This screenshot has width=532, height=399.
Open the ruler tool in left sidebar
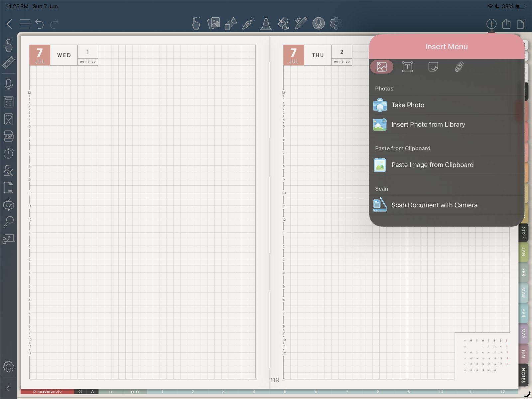pyautogui.click(x=9, y=63)
